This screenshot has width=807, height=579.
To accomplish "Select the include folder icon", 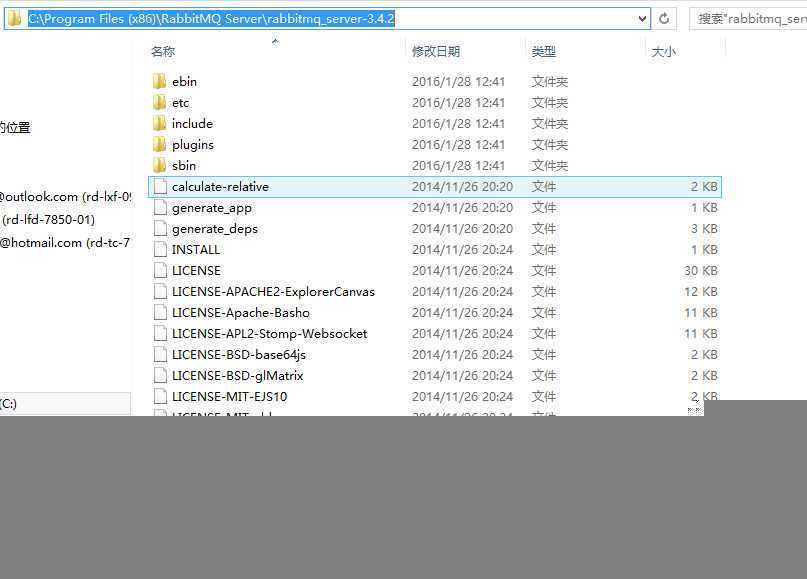I will tap(160, 124).
